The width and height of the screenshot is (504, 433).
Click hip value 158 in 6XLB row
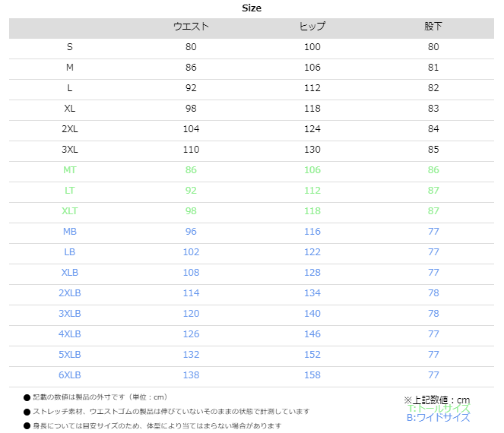312,375
